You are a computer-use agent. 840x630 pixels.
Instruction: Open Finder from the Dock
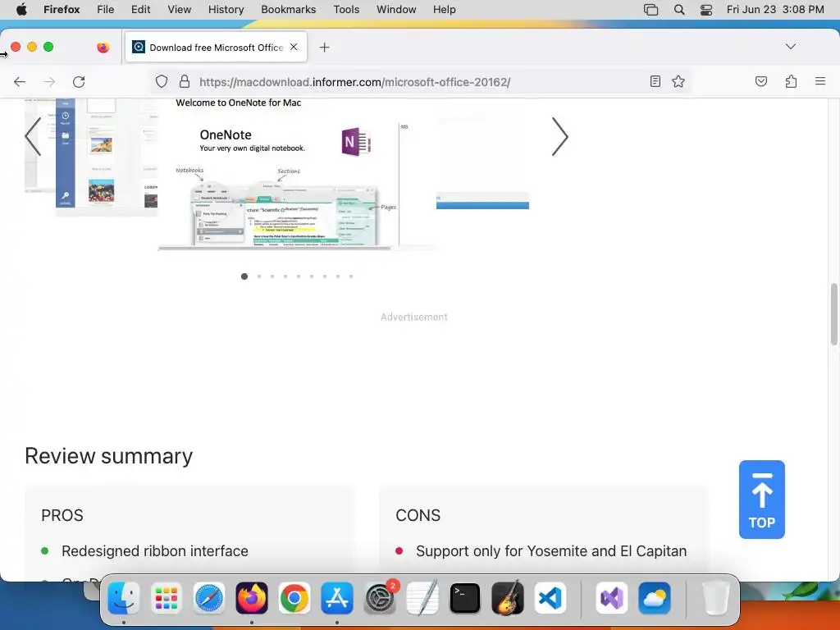coord(124,598)
